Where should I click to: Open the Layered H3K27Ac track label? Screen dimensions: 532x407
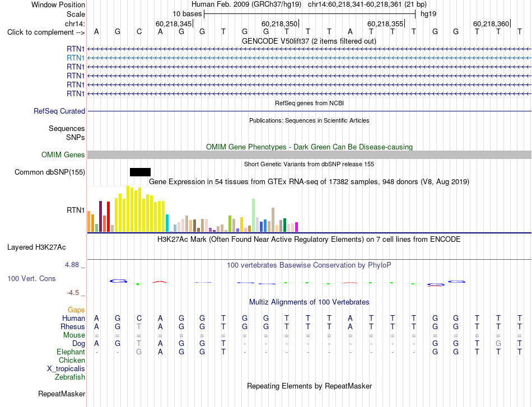click(x=36, y=247)
